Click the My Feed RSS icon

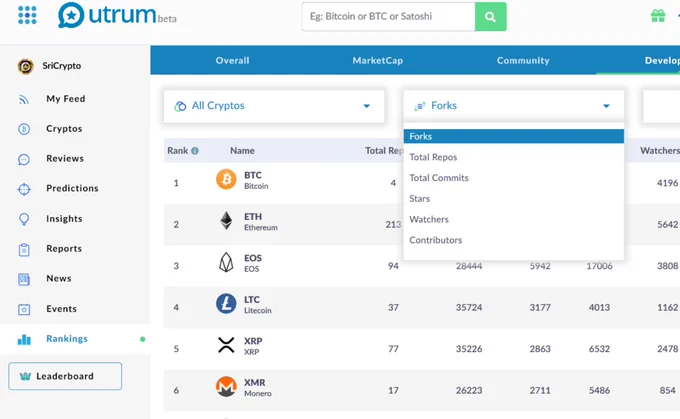[x=24, y=99]
